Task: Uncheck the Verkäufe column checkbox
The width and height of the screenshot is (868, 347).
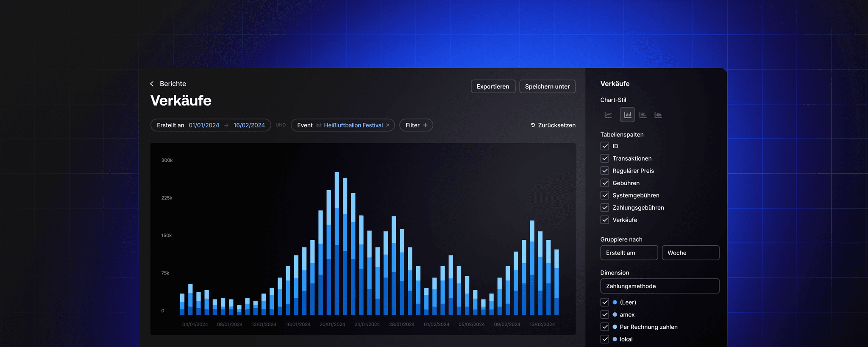Action: pyautogui.click(x=605, y=220)
